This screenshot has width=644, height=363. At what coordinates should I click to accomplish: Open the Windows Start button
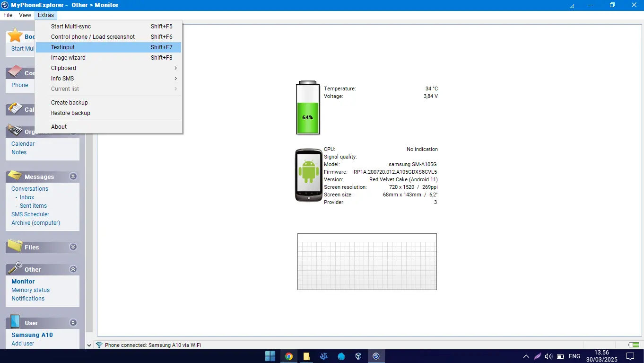(270, 356)
